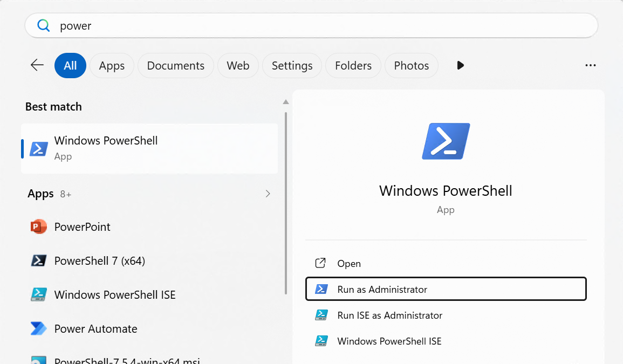Show more filters with play arrow

click(x=460, y=65)
